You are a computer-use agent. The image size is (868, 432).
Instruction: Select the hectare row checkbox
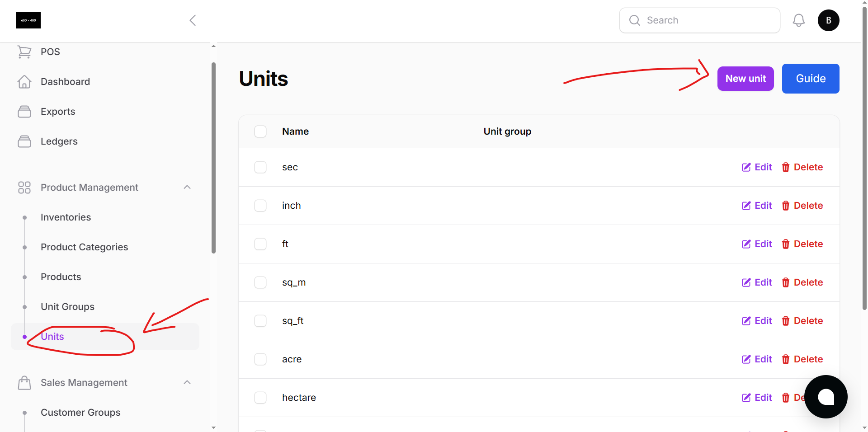260,398
